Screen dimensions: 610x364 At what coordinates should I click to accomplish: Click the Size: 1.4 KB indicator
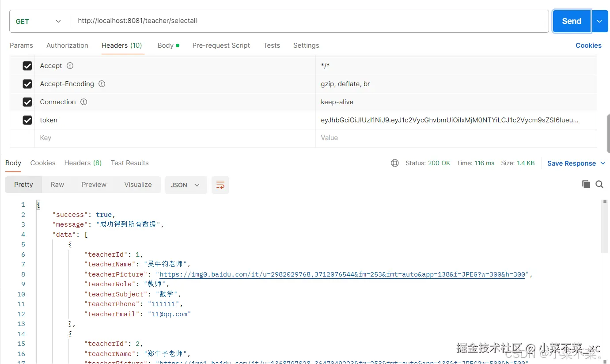(x=518, y=163)
